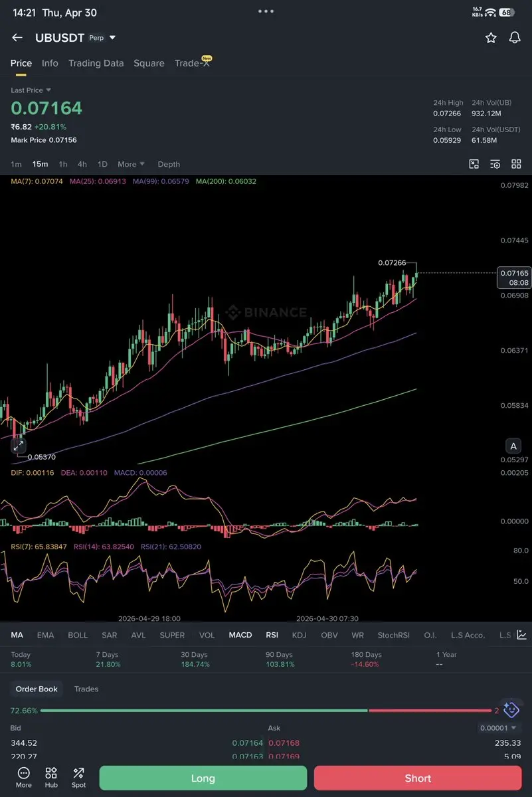Open the Hub icon
The height and width of the screenshot is (797, 532).
coord(51,778)
